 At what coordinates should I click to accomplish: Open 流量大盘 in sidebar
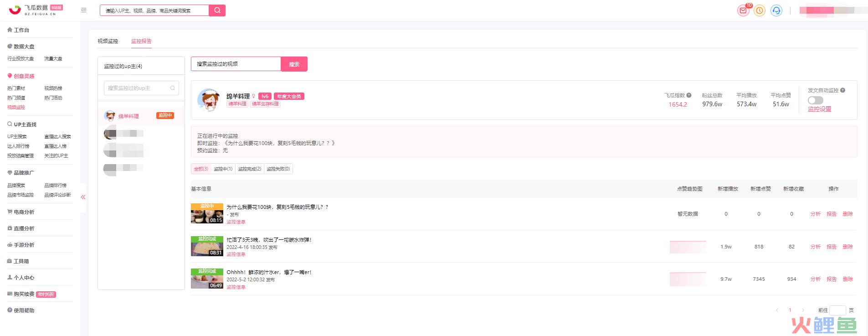click(x=53, y=59)
